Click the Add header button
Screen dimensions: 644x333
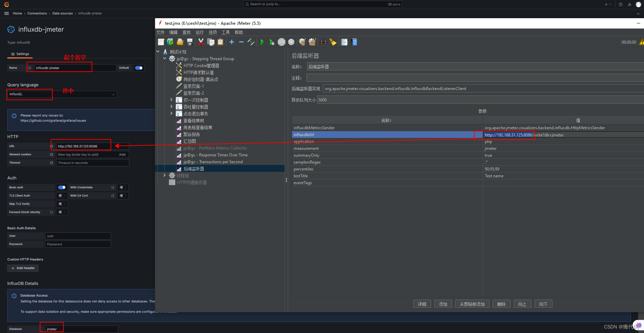[x=23, y=268]
